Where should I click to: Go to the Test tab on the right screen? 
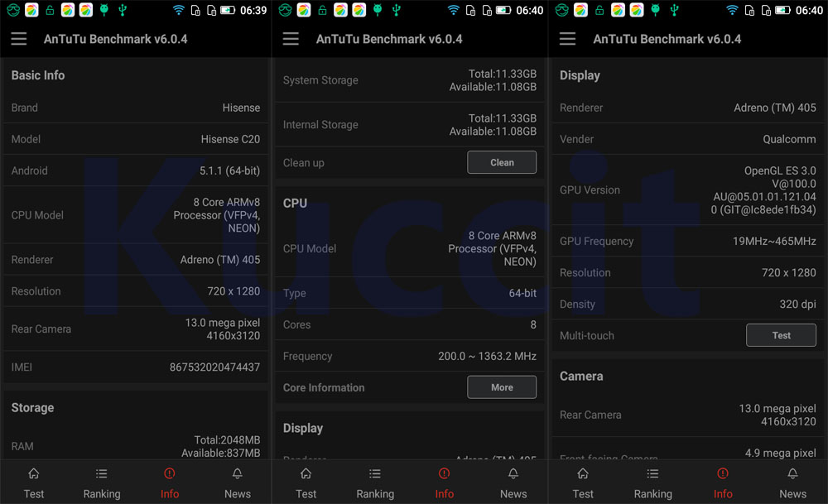583,482
